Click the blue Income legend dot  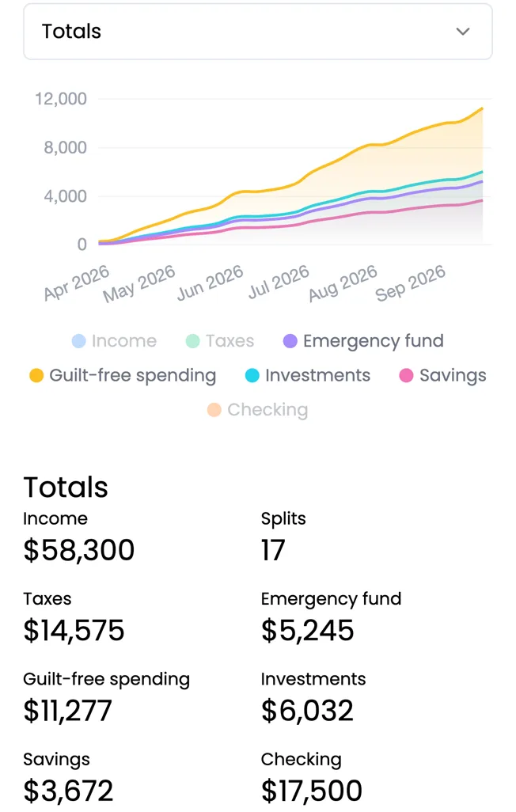(x=79, y=341)
